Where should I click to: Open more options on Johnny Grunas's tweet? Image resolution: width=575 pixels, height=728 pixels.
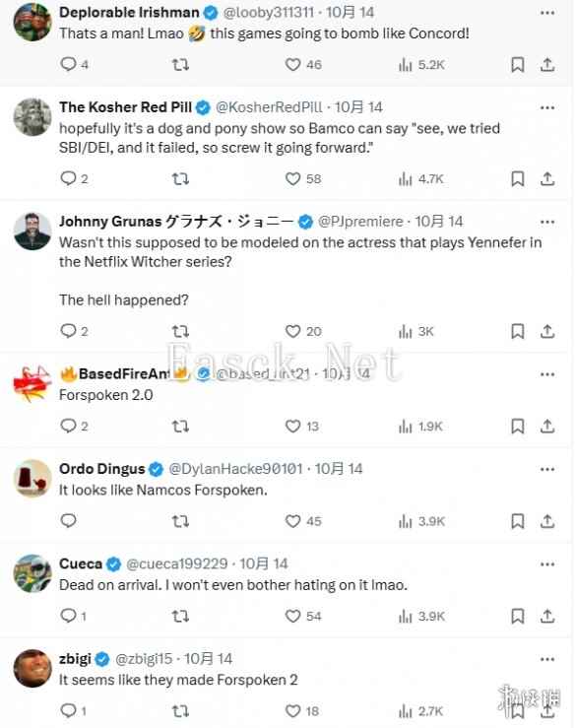547,222
